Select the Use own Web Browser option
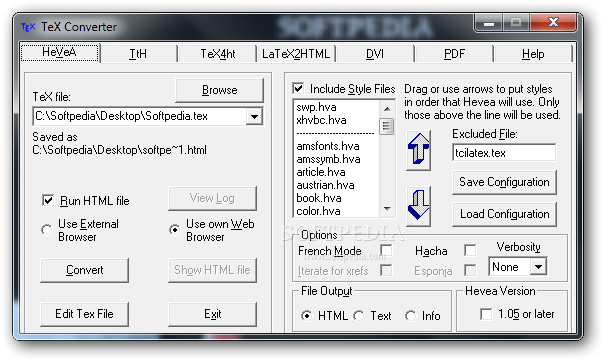This screenshot has height=361, width=604. pos(174,230)
